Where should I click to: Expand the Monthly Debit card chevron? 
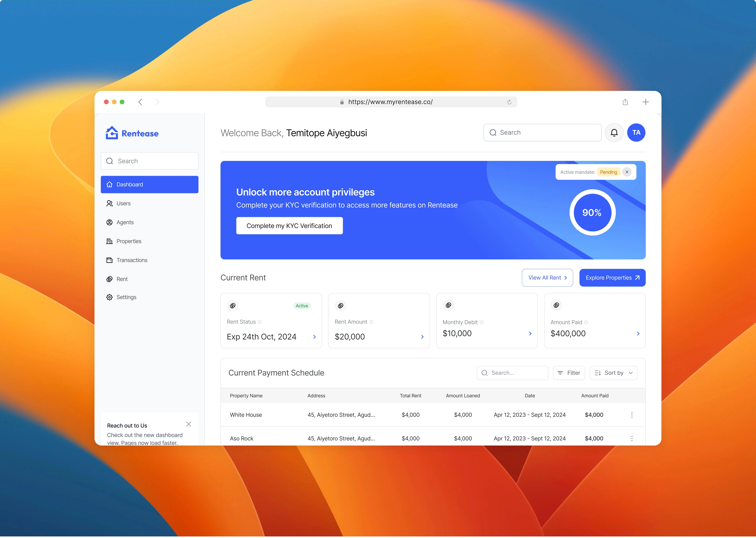530,334
